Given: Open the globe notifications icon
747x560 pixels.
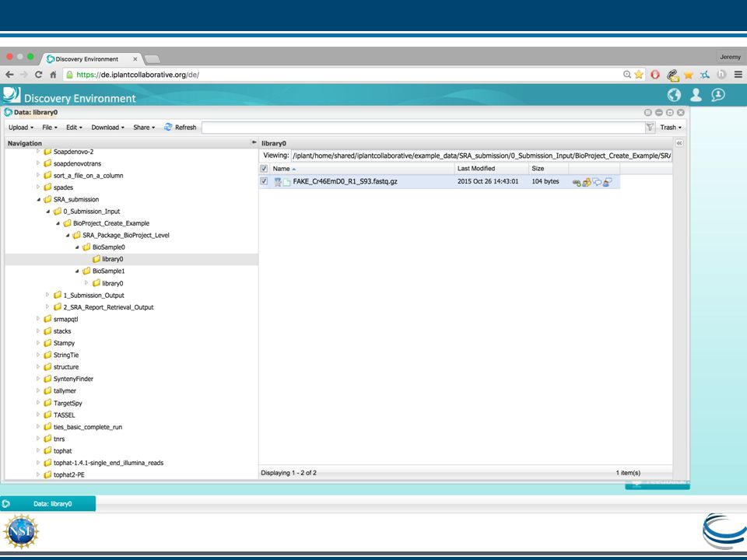Looking at the screenshot, I should point(674,95).
